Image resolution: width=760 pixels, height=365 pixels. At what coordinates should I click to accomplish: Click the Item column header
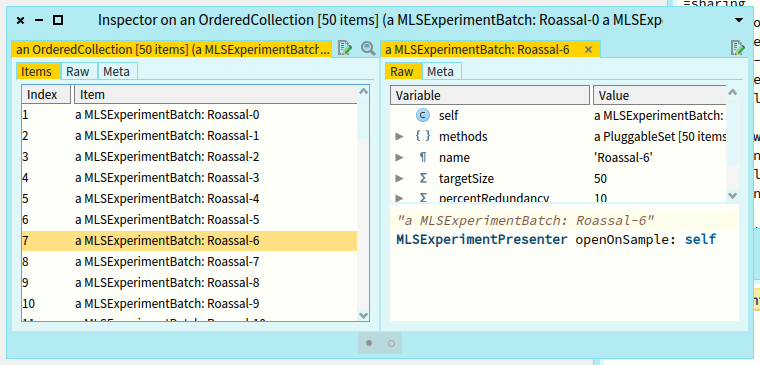pos(216,95)
